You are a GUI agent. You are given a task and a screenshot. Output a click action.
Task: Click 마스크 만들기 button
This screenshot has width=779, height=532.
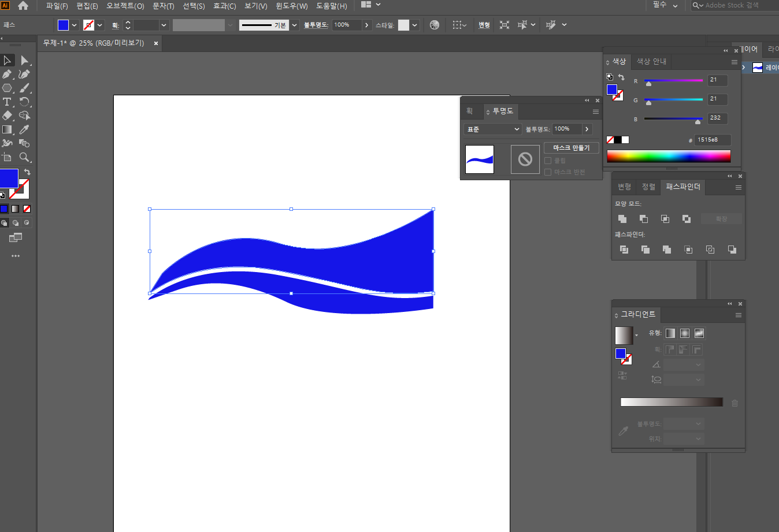click(x=571, y=148)
